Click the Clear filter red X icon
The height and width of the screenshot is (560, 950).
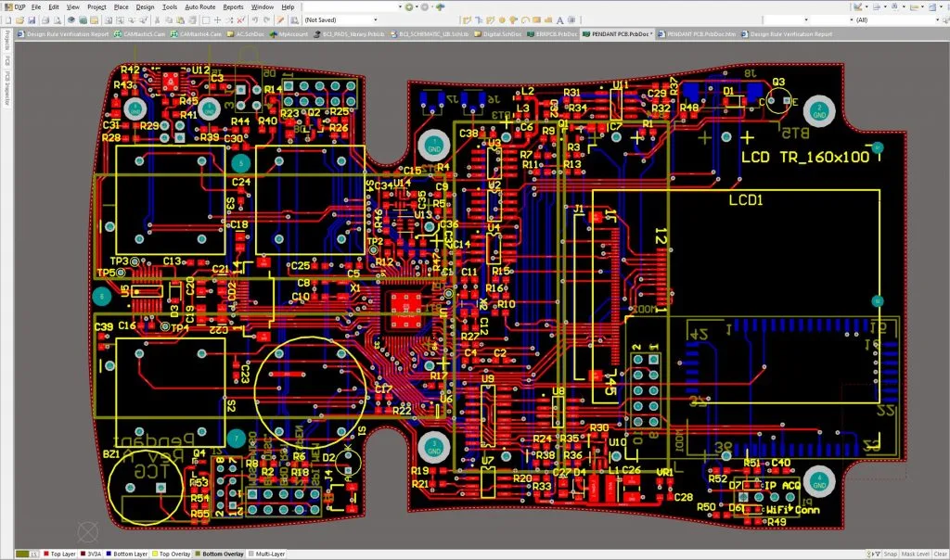(240, 20)
